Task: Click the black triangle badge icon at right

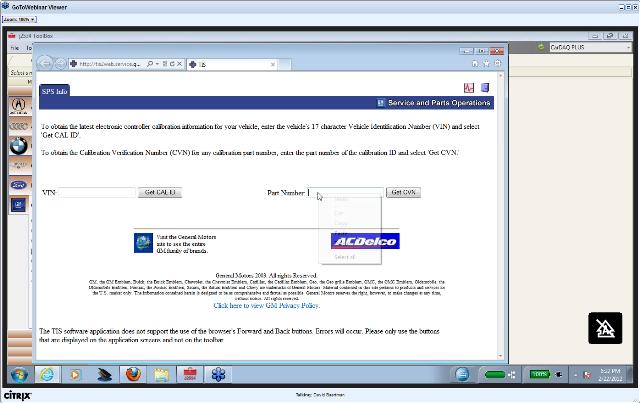Action: click(x=605, y=328)
